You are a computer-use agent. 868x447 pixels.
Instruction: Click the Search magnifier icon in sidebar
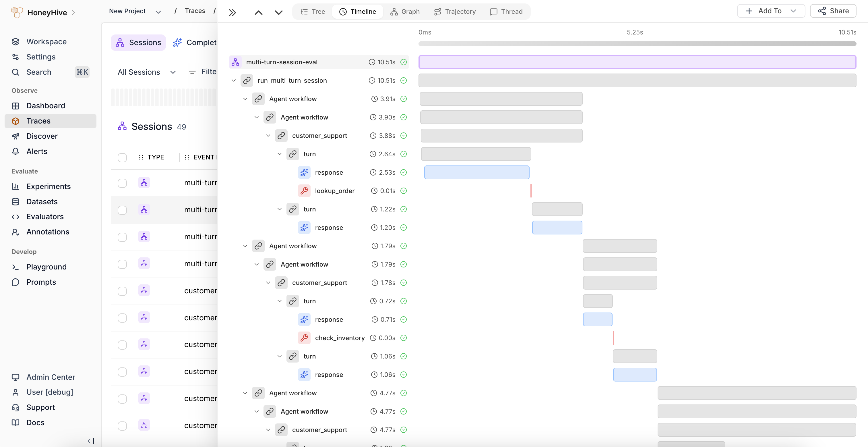15,72
